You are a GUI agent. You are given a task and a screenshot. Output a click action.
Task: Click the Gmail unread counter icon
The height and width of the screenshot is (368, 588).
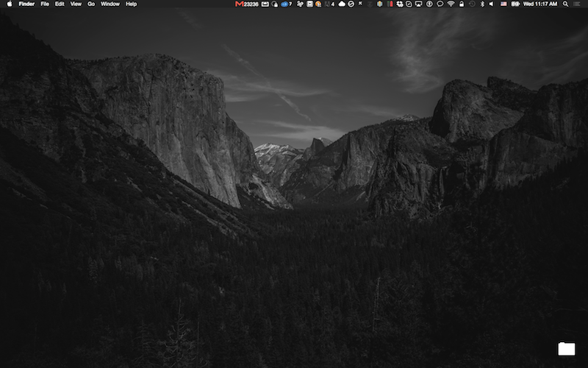pyautogui.click(x=247, y=4)
